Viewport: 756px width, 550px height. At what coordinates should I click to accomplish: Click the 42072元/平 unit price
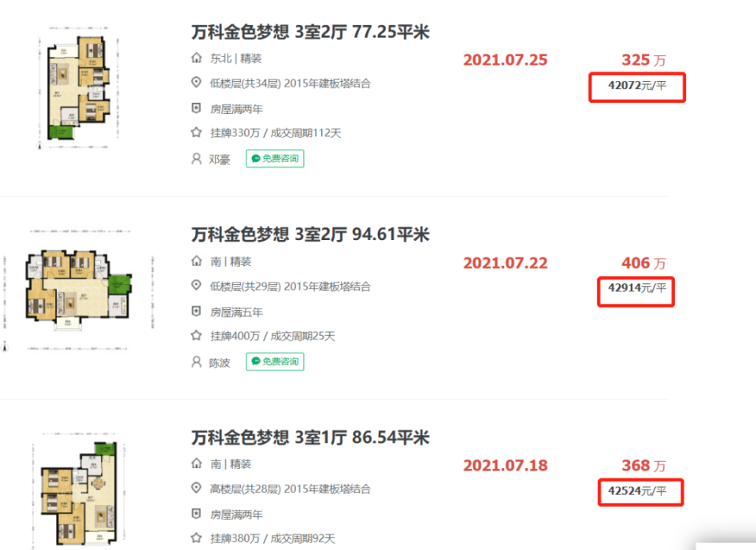click(637, 86)
